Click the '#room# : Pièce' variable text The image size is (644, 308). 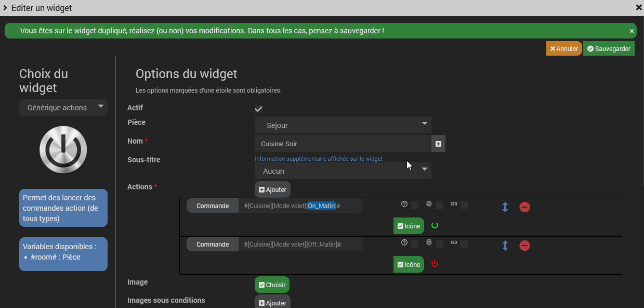[55, 257]
